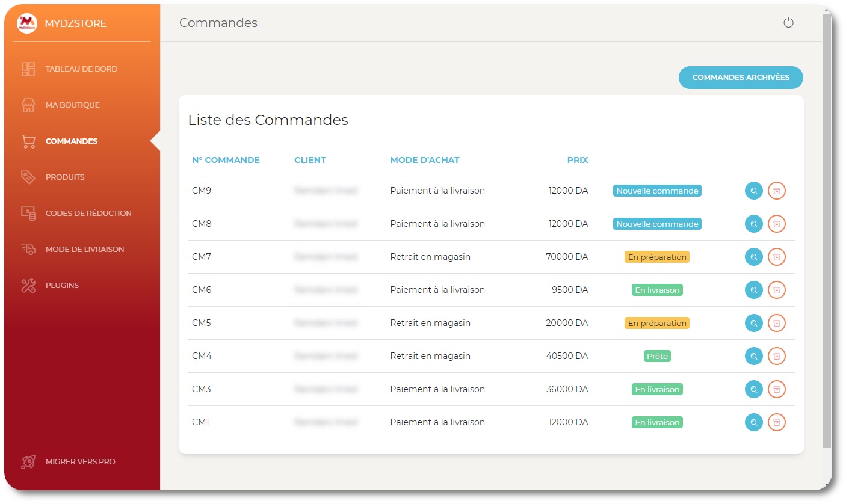
Task: View details of order CM9
Action: [x=753, y=191]
